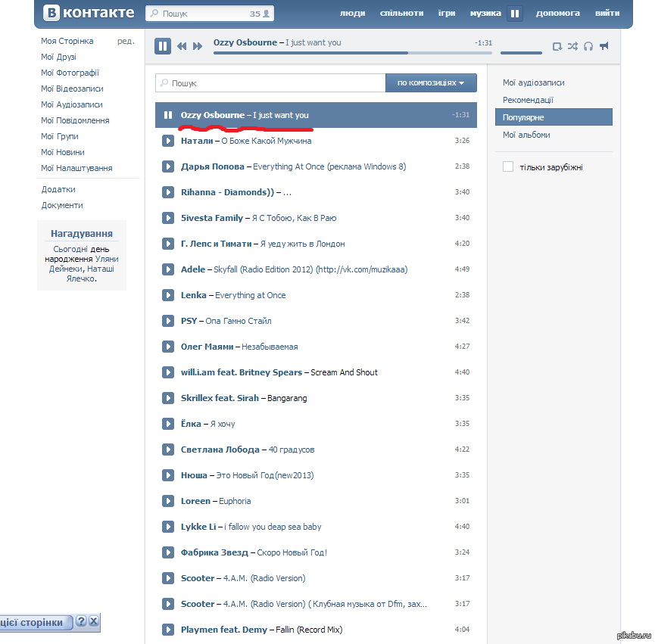Click the VKontakte logo

pyautogui.click(x=89, y=13)
